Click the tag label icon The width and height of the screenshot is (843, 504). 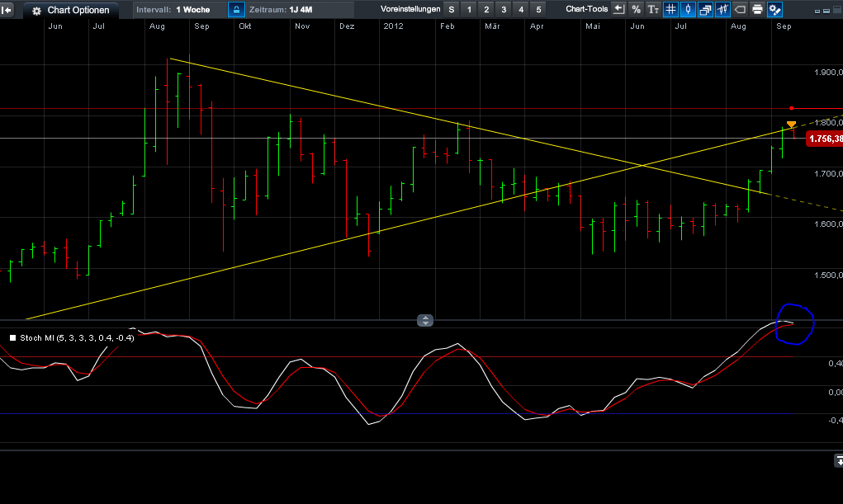point(740,9)
